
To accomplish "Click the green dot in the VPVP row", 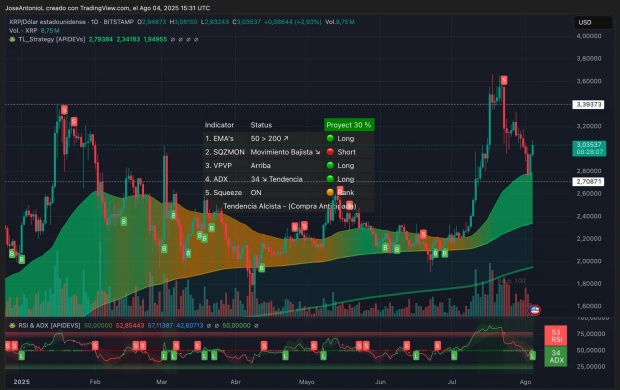I will pos(330,165).
